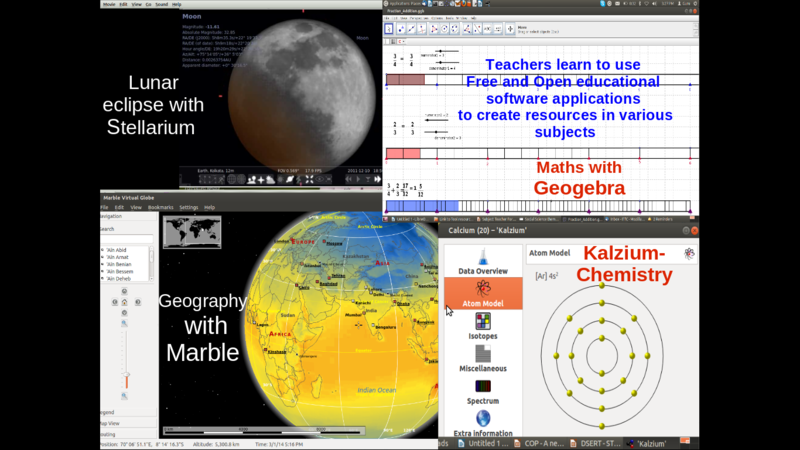Click Stellarium rewind time button
800x450 pixels.
tap(348, 180)
